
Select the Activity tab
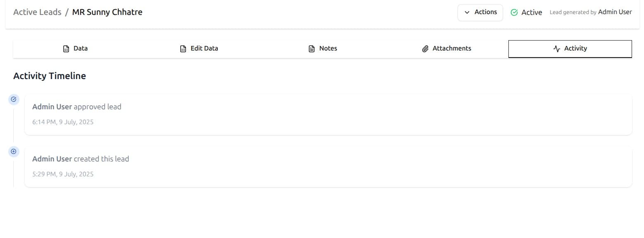(x=570, y=49)
